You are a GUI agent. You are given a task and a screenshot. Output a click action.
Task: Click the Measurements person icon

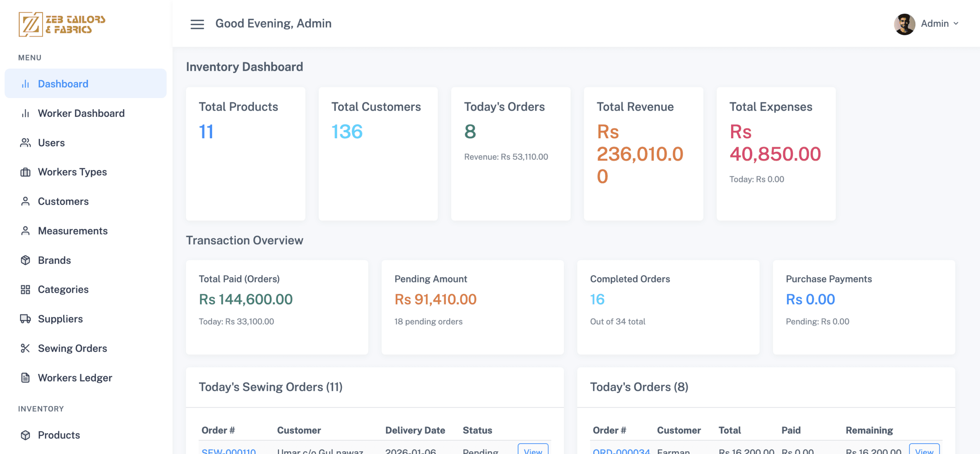click(25, 231)
